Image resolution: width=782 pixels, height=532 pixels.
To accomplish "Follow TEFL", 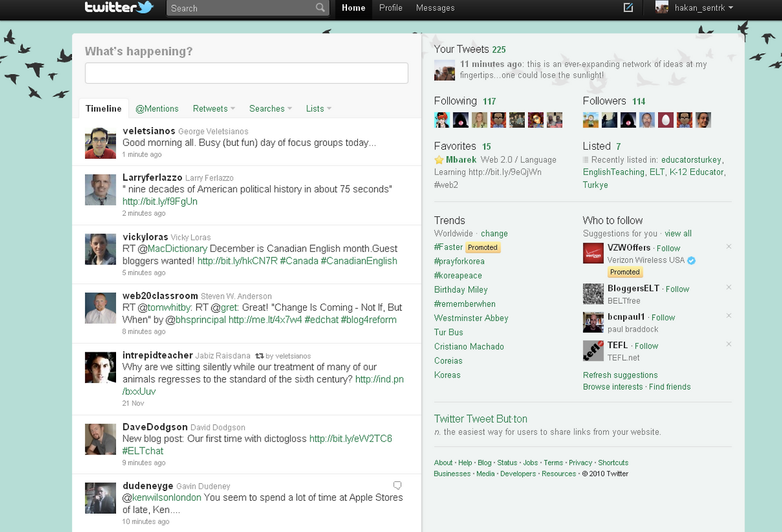I will (x=646, y=346).
